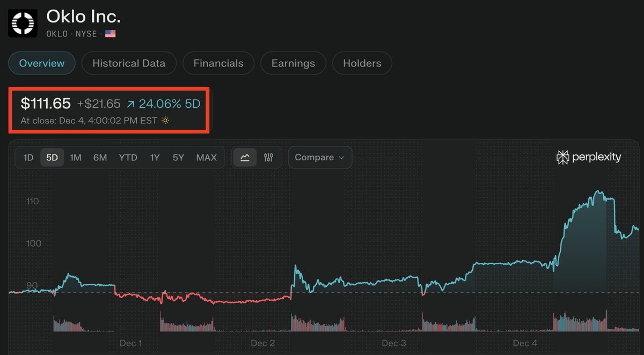644x355 pixels.
Task: Open the Overview tab
Action: point(42,63)
